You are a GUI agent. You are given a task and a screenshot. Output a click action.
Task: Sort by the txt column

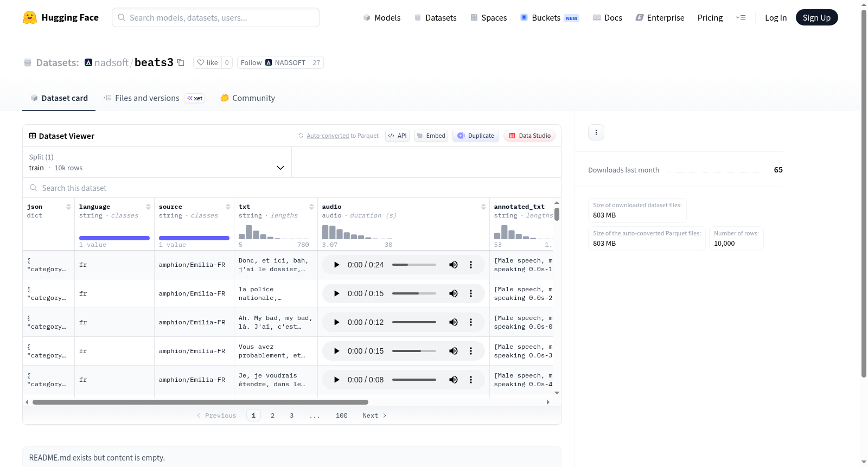coord(311,207)
